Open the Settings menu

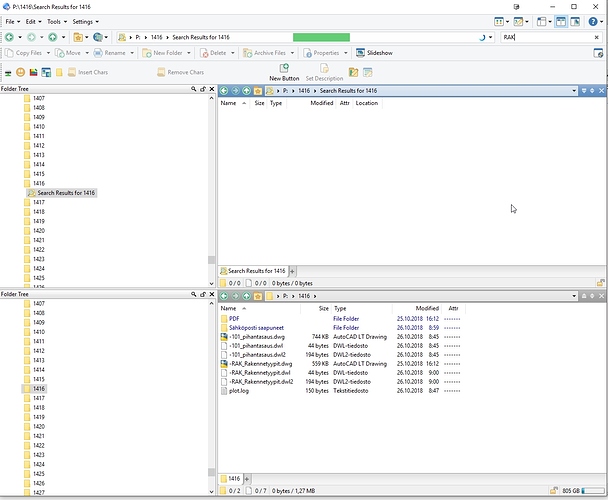pyautogui.click(x=85, y=22)
